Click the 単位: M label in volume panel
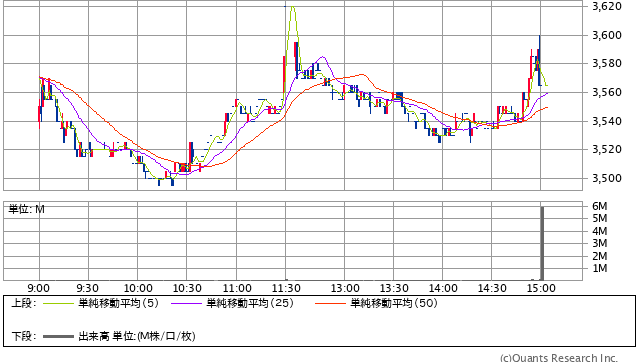The height and width of the screenshot is (362, 638). point(26,209)
